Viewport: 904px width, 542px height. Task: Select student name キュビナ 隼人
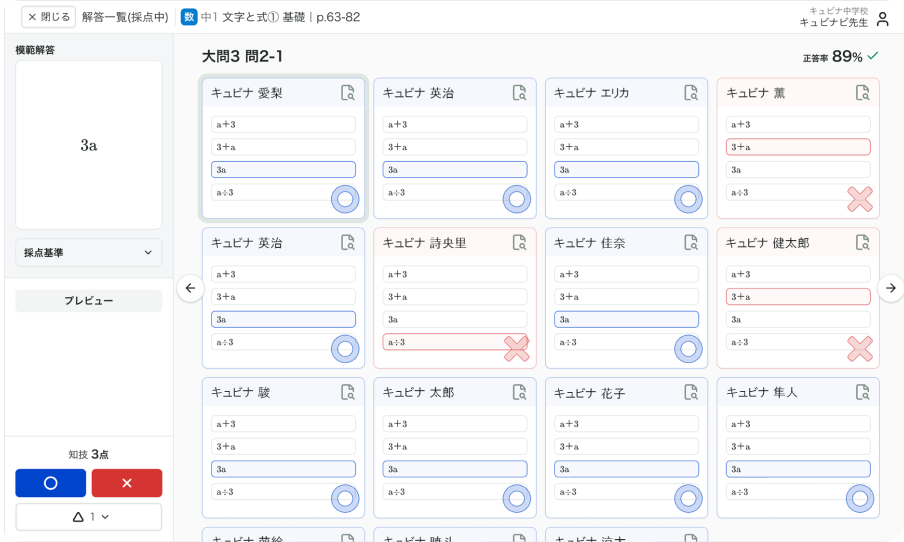762,393
